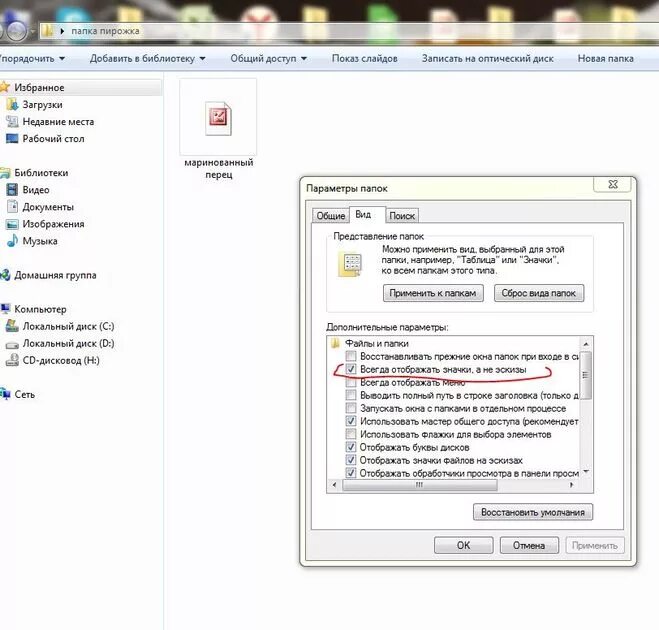Click Показ слайдов in toolbar
The height and width of the screenshot is (630, 659).
[x=364, y=58]
